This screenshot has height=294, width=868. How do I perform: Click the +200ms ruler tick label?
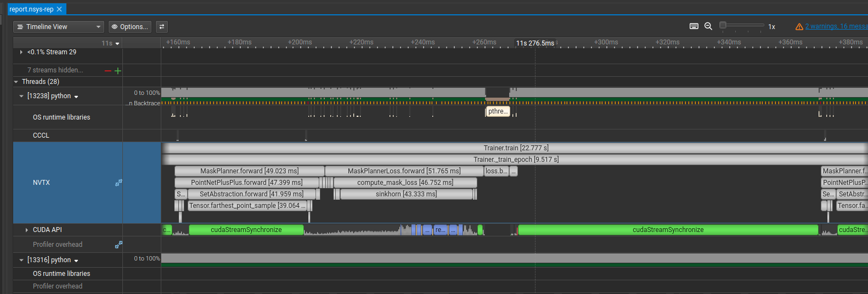300,42
